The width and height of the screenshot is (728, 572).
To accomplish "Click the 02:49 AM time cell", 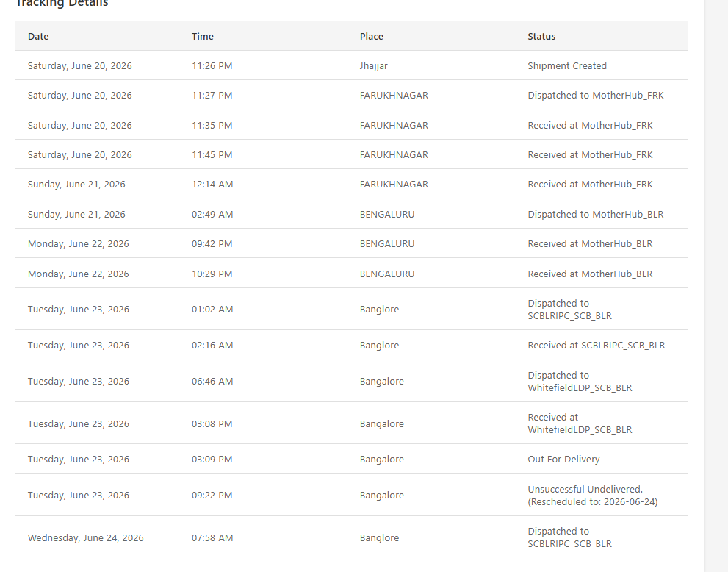I will click(x=212, y=215).
